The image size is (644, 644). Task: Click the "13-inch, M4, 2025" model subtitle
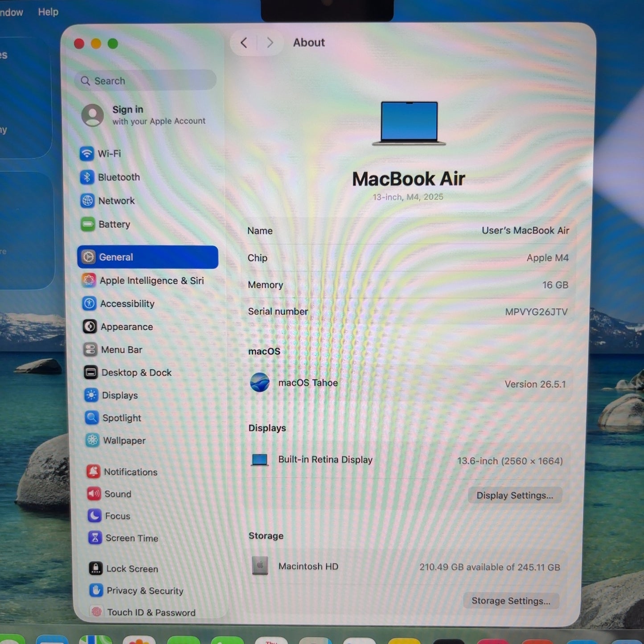point(408,197)
